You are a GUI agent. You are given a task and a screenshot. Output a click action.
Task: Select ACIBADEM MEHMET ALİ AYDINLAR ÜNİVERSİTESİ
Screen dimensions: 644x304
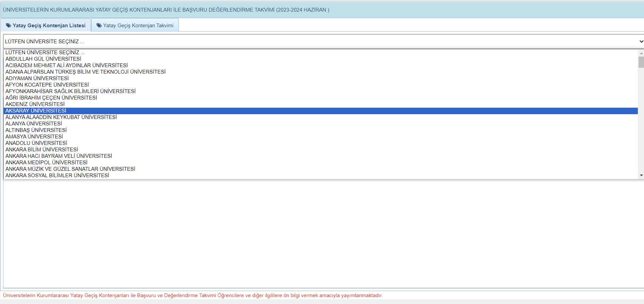[320, 65]
